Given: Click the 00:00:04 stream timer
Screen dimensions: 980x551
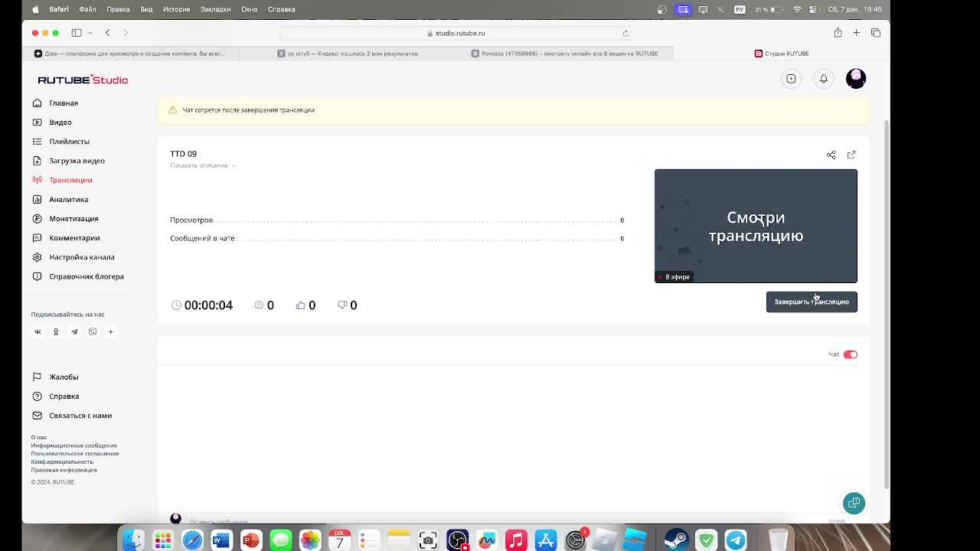Looking at the screenshot, I should point(202,305).
